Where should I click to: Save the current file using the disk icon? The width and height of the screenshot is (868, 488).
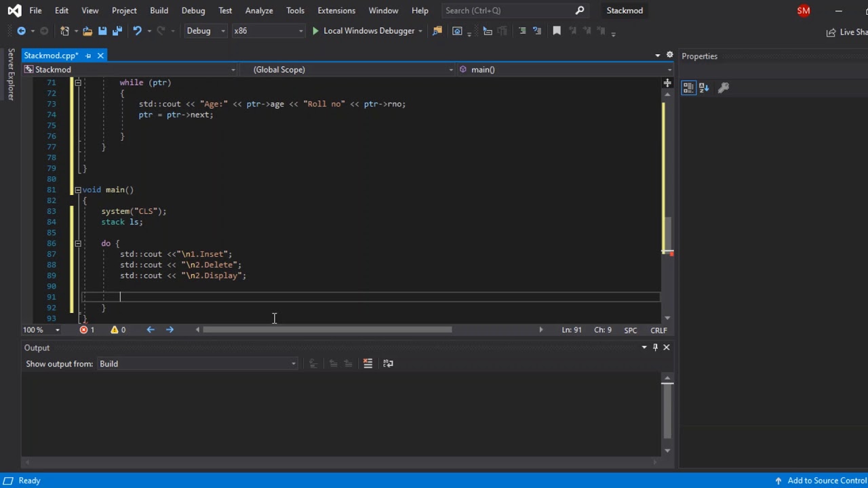102,30
